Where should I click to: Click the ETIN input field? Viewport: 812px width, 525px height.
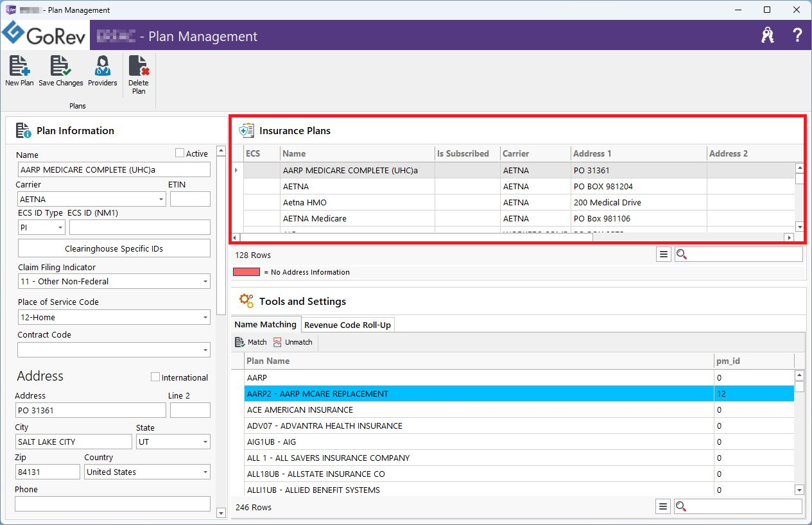pos(190,199)
